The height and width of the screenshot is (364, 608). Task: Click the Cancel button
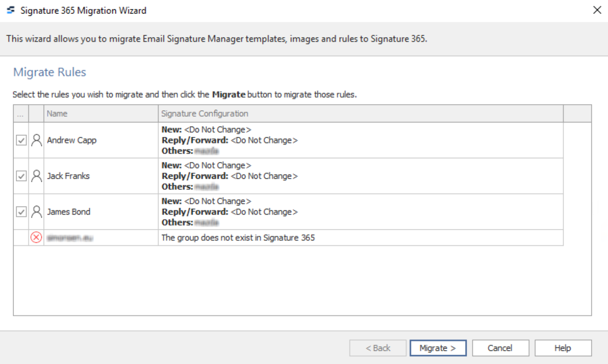[x=500, y=348]
